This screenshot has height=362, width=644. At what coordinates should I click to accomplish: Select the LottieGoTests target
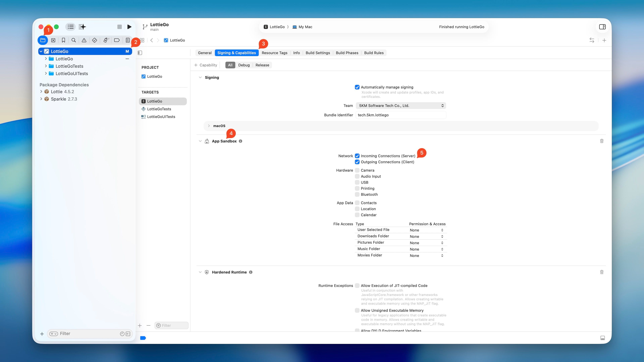coord(159,109)
